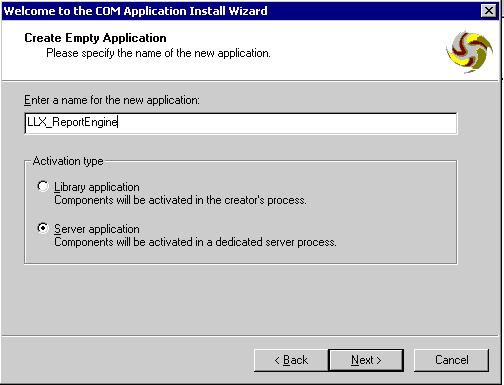Go to the Next wizard step
The image size is (504, 385).
click(x=366, y=360)
